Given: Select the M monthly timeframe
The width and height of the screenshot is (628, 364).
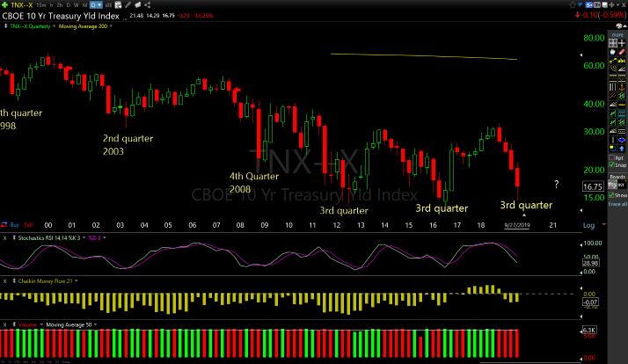Looking at the screenshot, I should coord(84,4).
